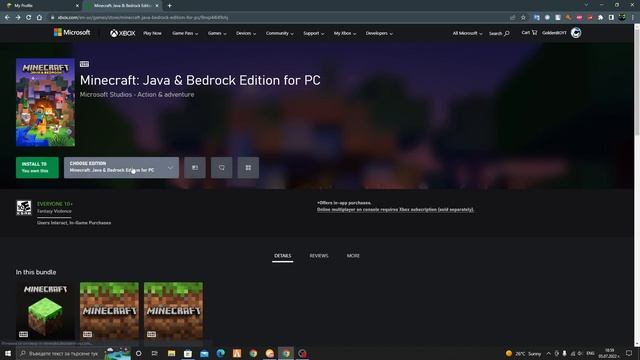Click the xbox.com address bar
The width and height of the screenshot is (640, 360).
(x=278, y=18)
